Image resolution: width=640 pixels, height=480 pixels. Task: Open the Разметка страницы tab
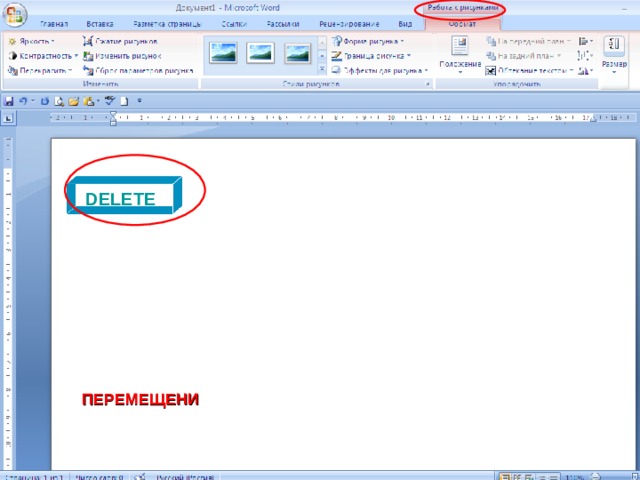(x=167, y=24)
